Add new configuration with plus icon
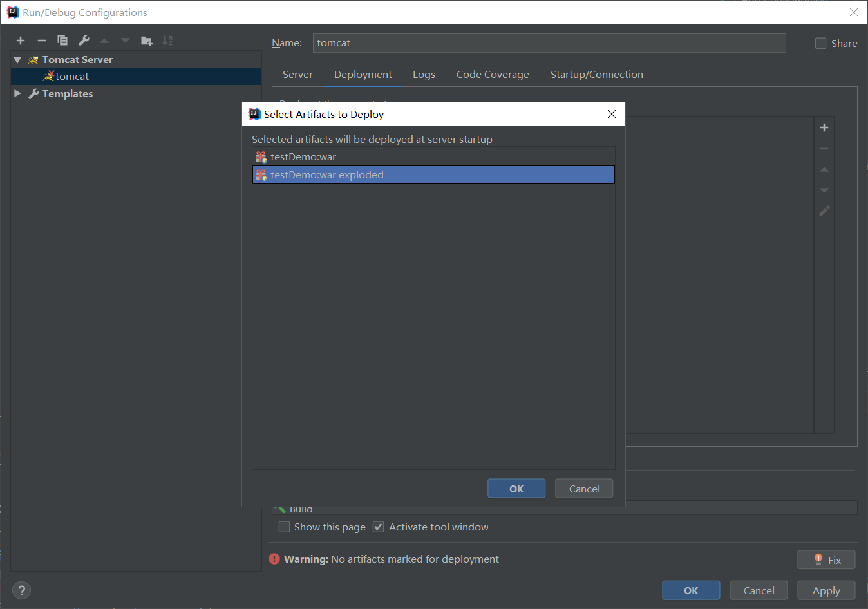Viewport: 868px width, 609px height. click(x=21, y=41)
